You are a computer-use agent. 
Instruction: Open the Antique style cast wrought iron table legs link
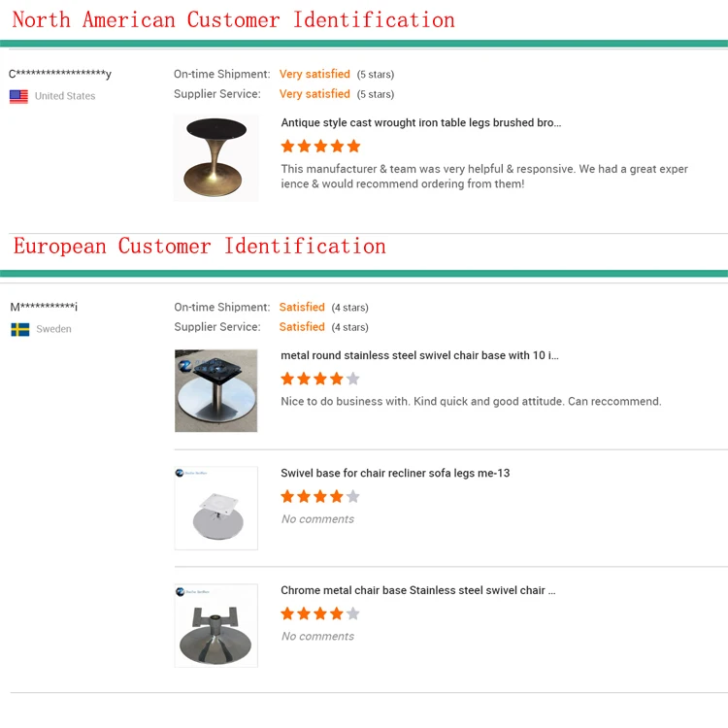click(x=420, y=123)
